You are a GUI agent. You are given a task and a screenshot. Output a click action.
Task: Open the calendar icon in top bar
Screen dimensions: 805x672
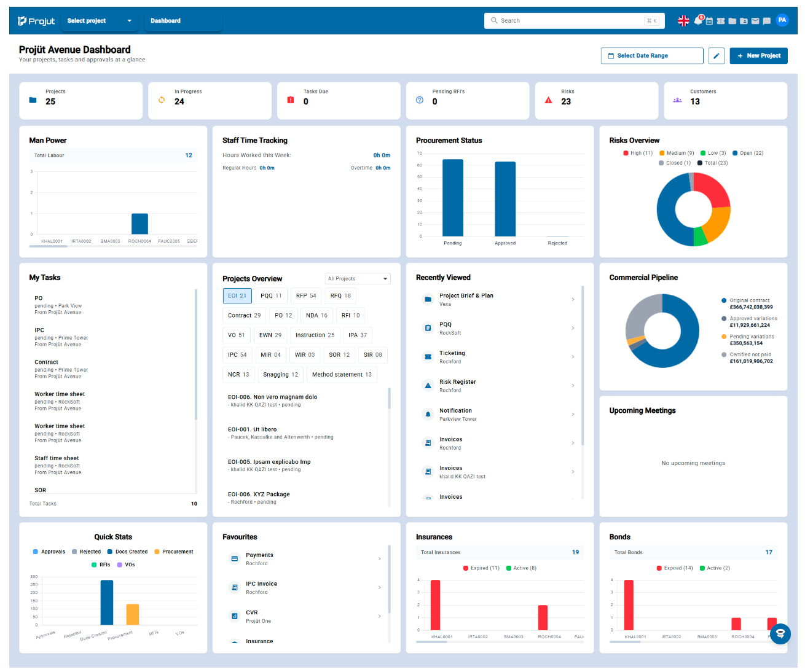[709, 21]
